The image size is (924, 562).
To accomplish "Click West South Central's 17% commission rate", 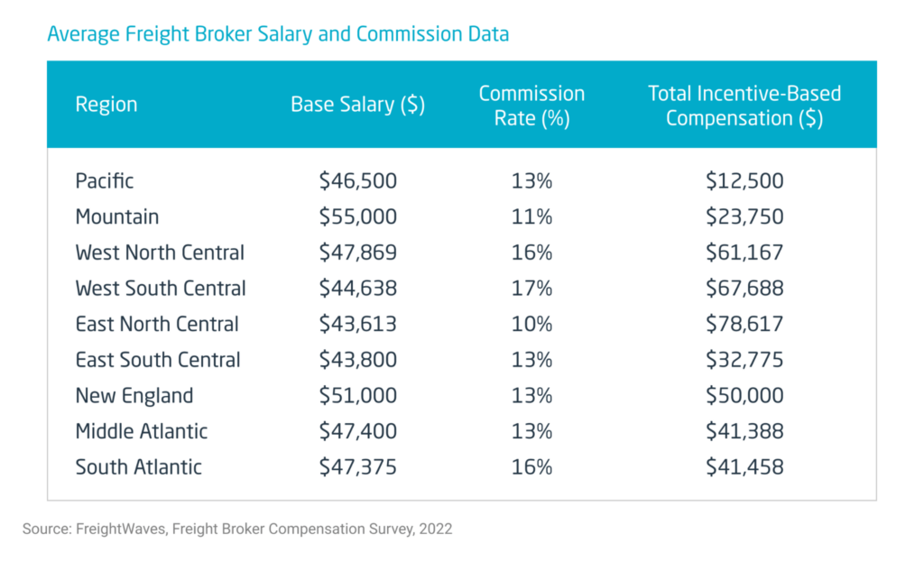I will point(531,288).
